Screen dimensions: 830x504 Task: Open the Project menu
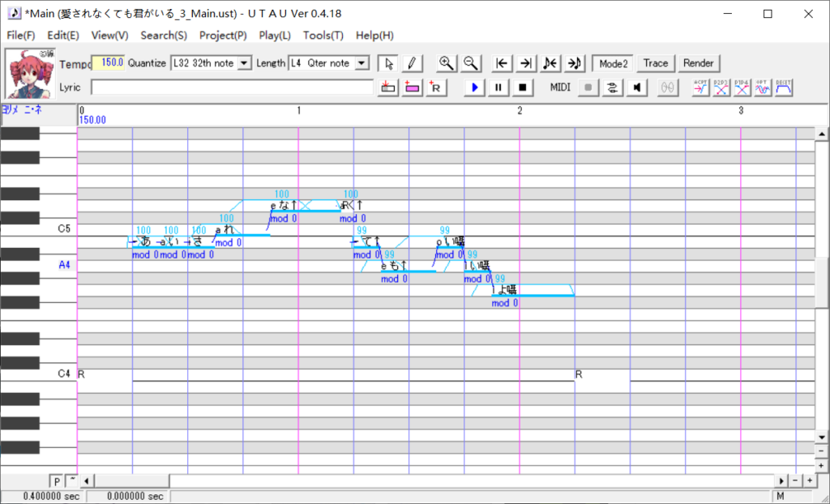(x=223, y=36)
